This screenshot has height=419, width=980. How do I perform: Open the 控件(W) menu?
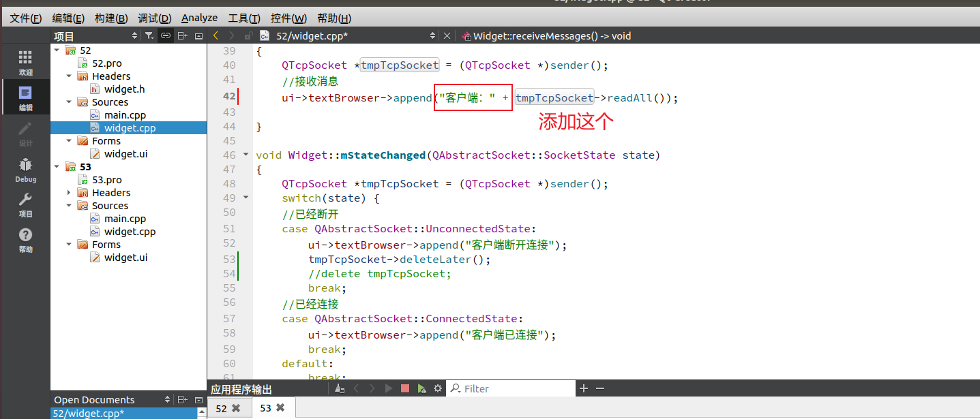[288, 18]
